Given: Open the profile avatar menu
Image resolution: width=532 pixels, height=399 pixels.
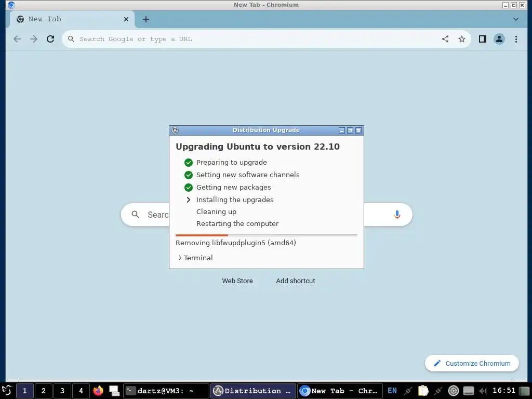Looking at the screenshot, I should 499,39.
